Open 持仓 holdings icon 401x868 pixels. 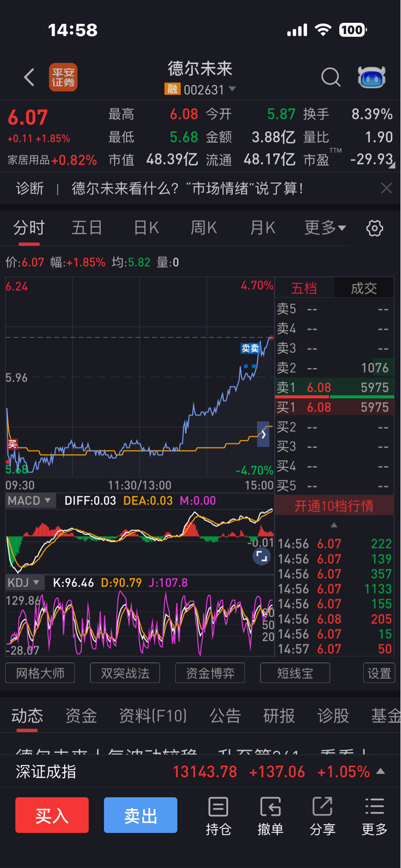(218, 816)
